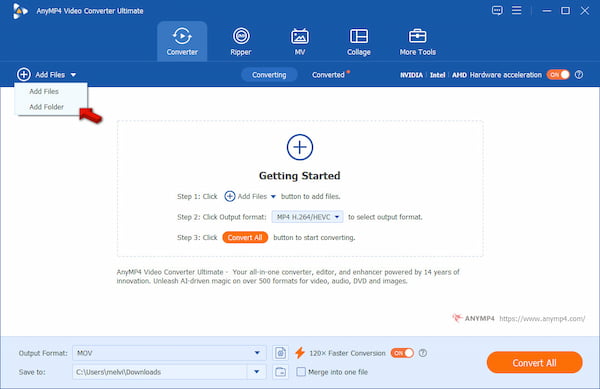Expand Step 1 Add Files dropdown arrow

[273, 197]
